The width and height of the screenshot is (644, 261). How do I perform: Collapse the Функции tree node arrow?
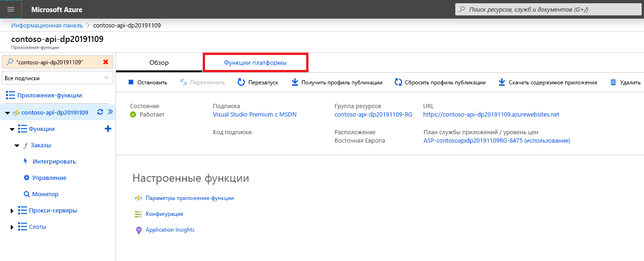coord(12,129)
